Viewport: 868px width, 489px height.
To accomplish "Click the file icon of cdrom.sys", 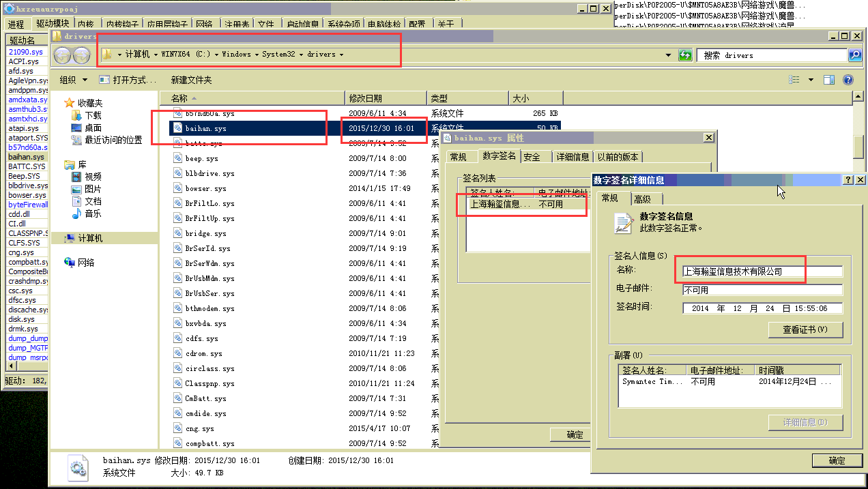I will (x=178, y=353).
